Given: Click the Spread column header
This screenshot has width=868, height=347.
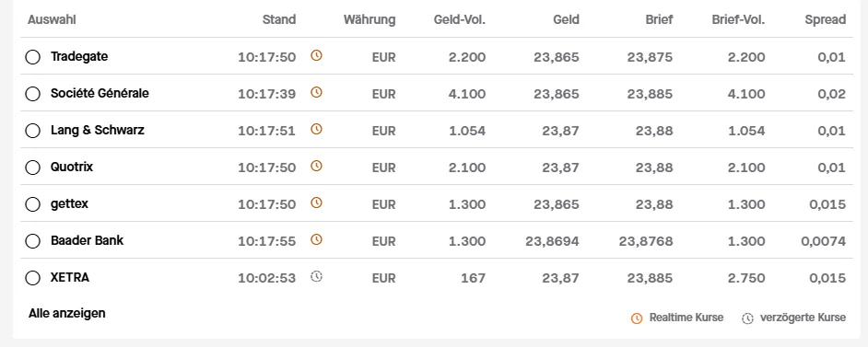Looking at the screenshot, I should tap(826, 20).
